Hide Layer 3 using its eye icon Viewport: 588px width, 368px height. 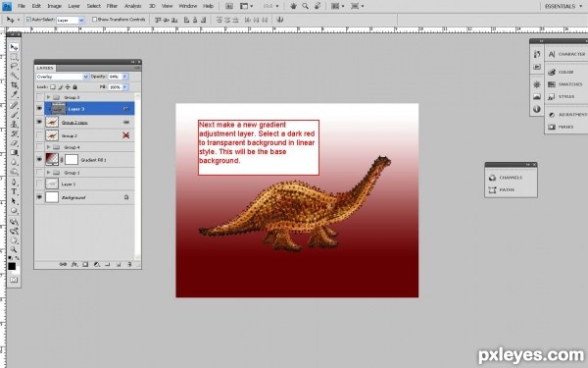39,109
